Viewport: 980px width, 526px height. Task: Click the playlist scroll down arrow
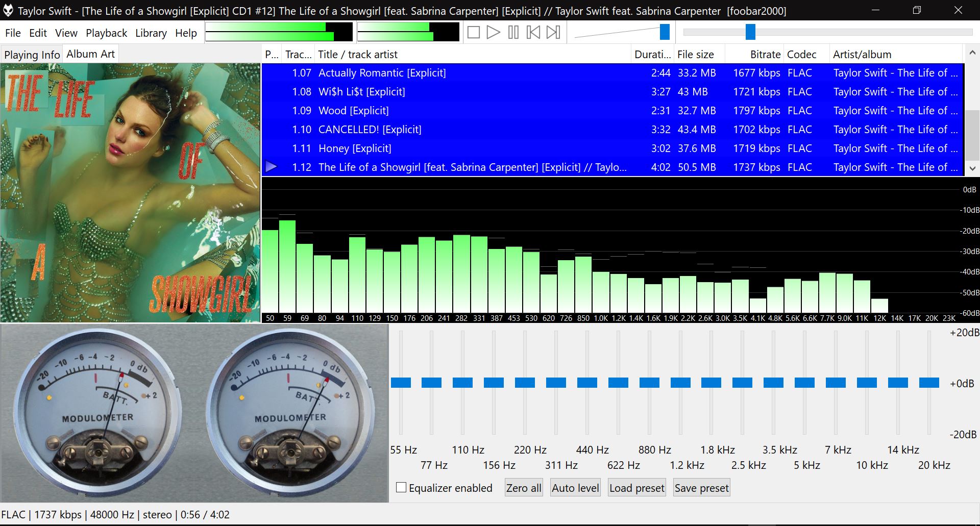[x=972, y=168]
